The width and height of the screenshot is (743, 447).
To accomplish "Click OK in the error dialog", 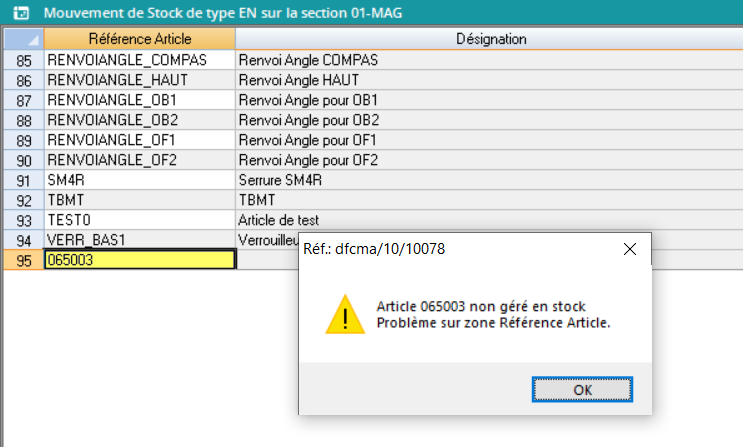I will 582,389.
